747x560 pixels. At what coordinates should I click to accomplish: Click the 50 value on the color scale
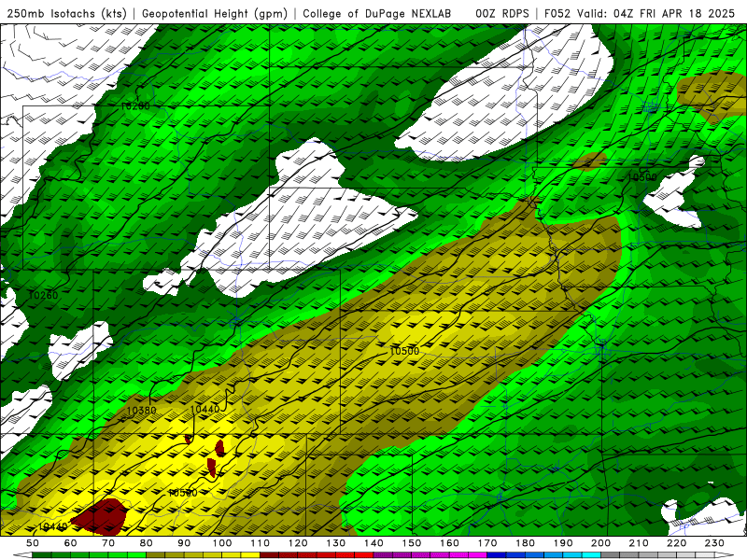click(33, 543)
